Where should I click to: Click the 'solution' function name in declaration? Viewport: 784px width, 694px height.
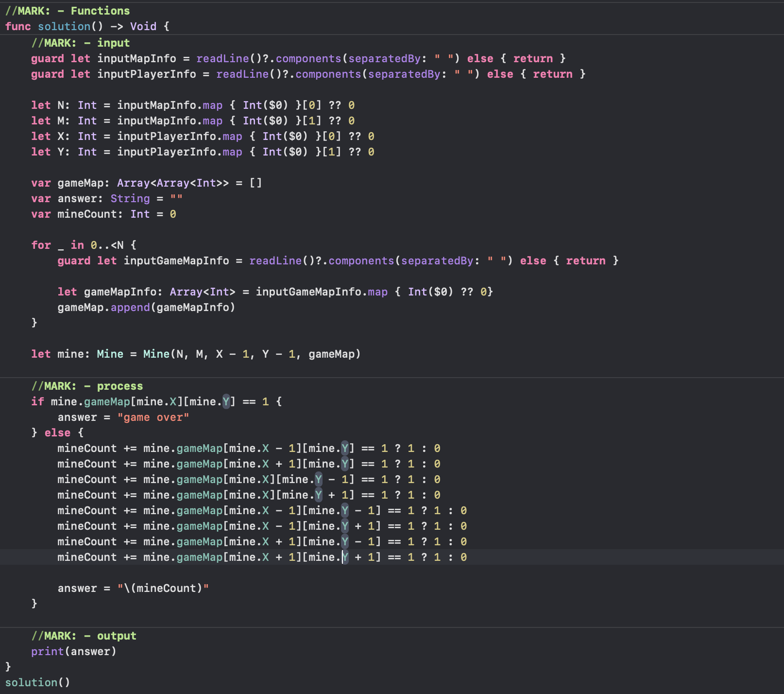click(x=64, y=26)
